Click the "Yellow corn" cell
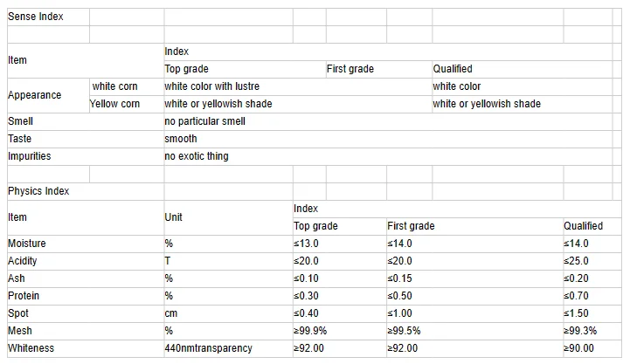 pos(114,104)
